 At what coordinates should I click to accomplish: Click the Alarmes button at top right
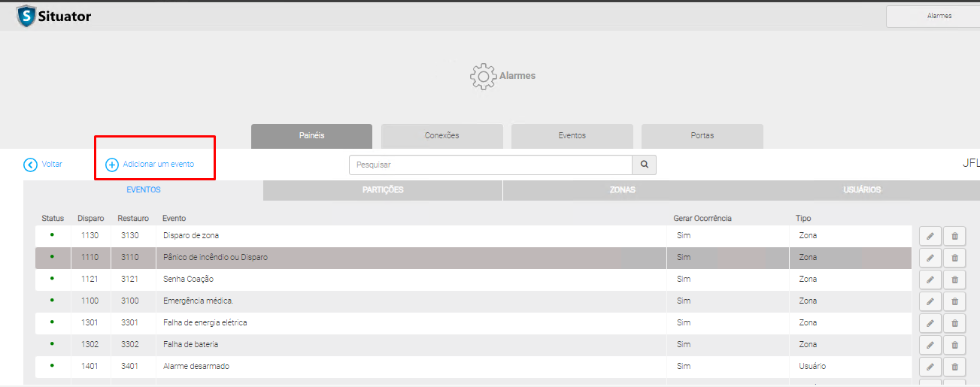938,16
